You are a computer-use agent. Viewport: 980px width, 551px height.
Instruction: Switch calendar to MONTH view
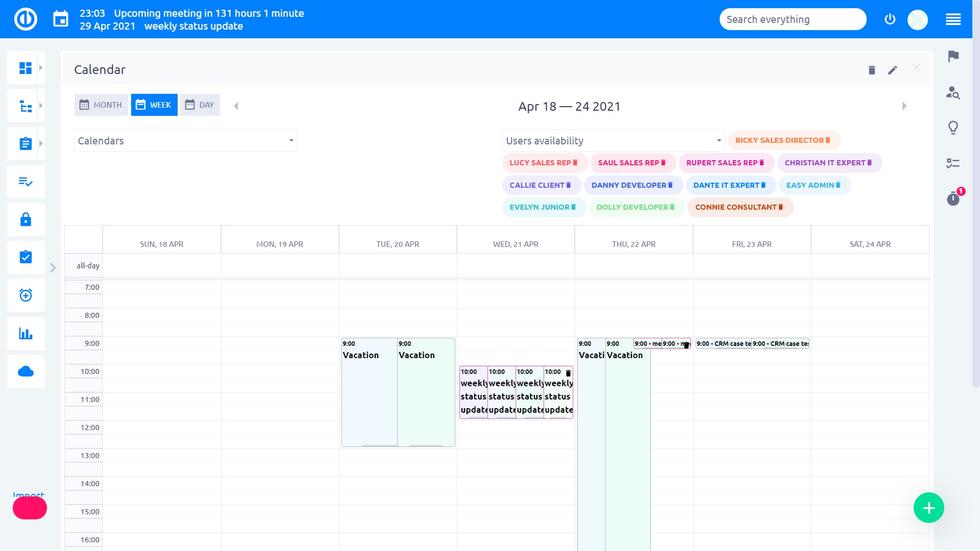(101, 105)
